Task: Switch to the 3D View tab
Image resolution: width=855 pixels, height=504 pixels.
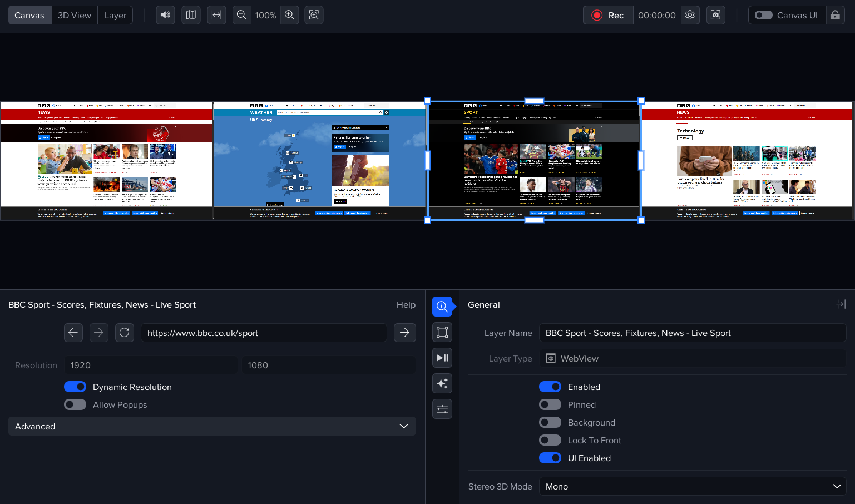Action: pos(75,15)
